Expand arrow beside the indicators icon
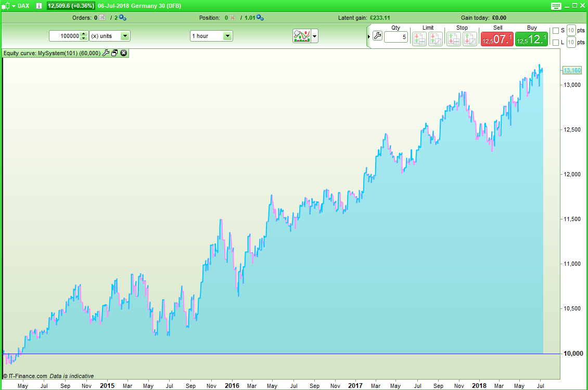588x390 pixels. click(315, 36)
